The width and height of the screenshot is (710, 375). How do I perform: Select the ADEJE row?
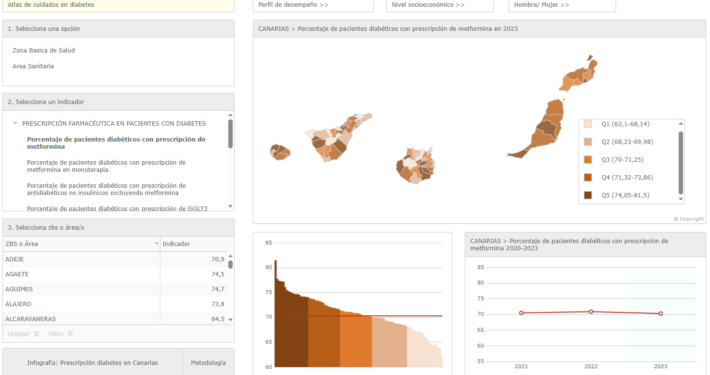[x=115, y=259]
